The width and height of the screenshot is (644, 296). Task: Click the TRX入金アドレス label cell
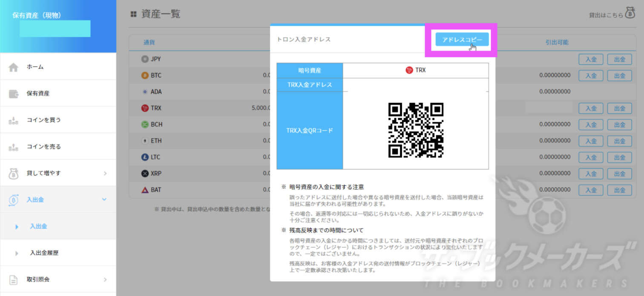(310, 85)
